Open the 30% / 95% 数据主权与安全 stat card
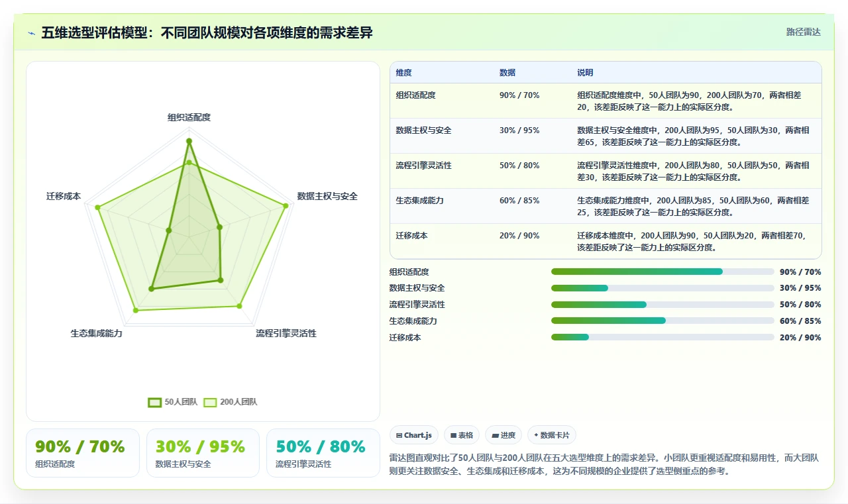The width and height of the screenshot is (848, 504). pos(203,453)
